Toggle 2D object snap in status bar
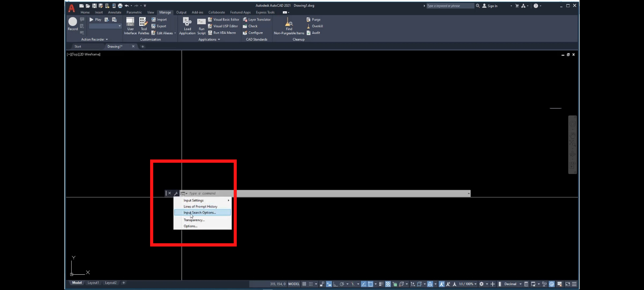Screen dimensions: 644x290 coord(370,284)
